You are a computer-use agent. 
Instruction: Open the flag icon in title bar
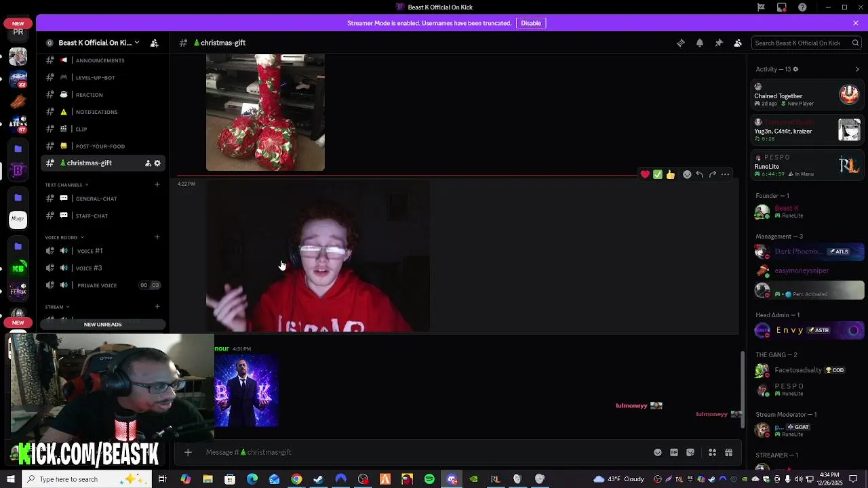761,7
